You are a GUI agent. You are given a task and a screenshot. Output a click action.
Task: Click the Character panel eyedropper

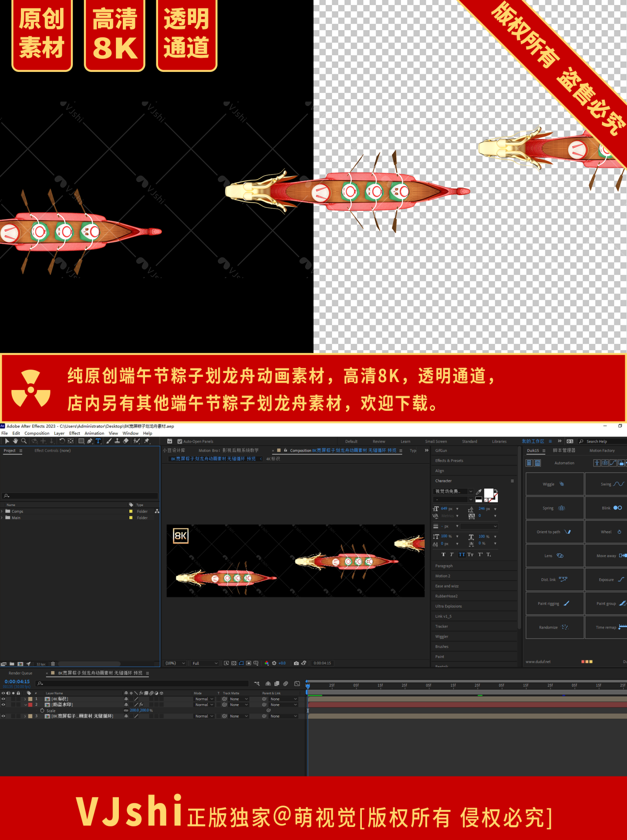[x=479, y=491]
